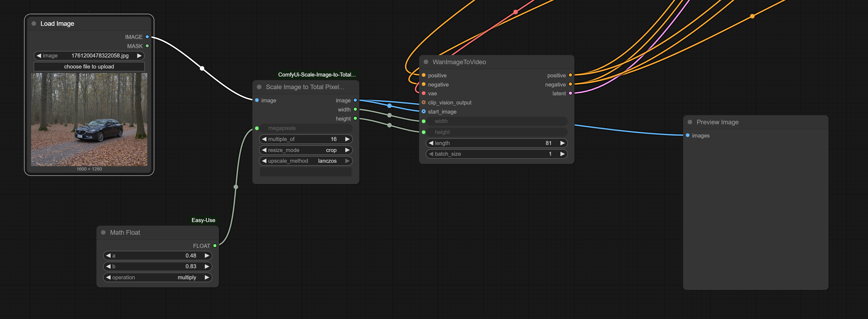Click the Preview Image images input socket
Viewport: 868px width, 319px height.
coord(687,135)
